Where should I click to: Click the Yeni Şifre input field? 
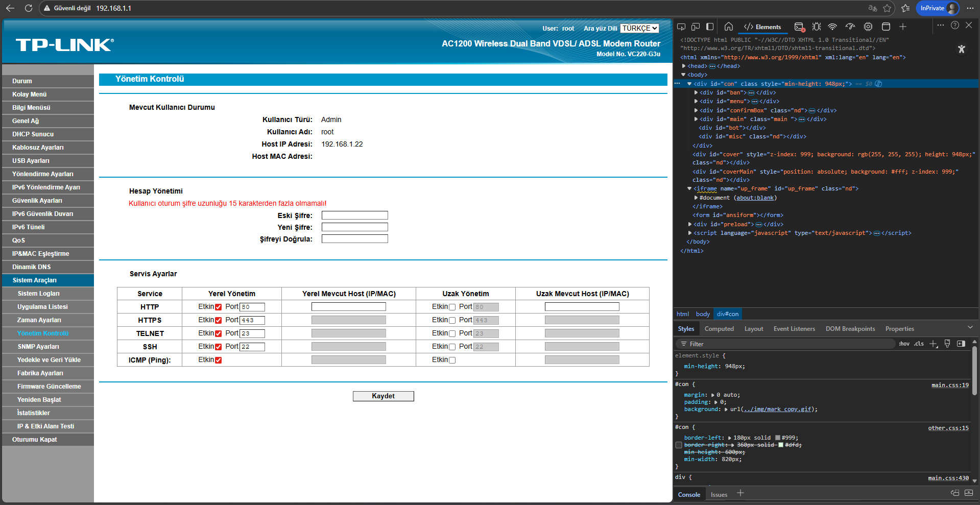tap(355, 227)
